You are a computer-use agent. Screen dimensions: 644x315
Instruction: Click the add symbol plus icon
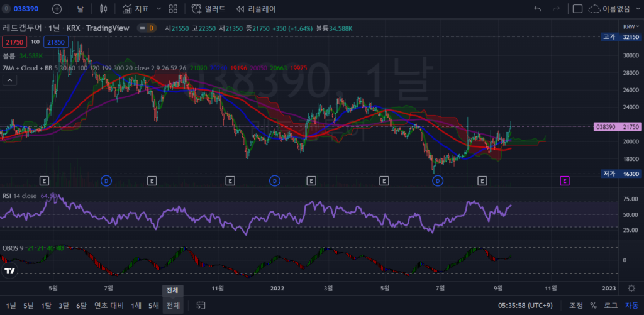click(57, 9)
